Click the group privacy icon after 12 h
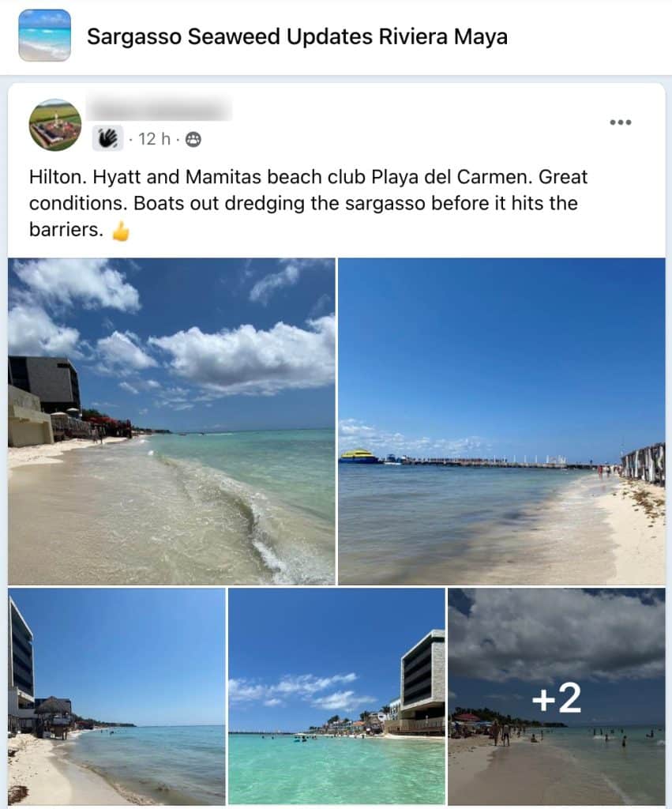 [x=193, y=139]
